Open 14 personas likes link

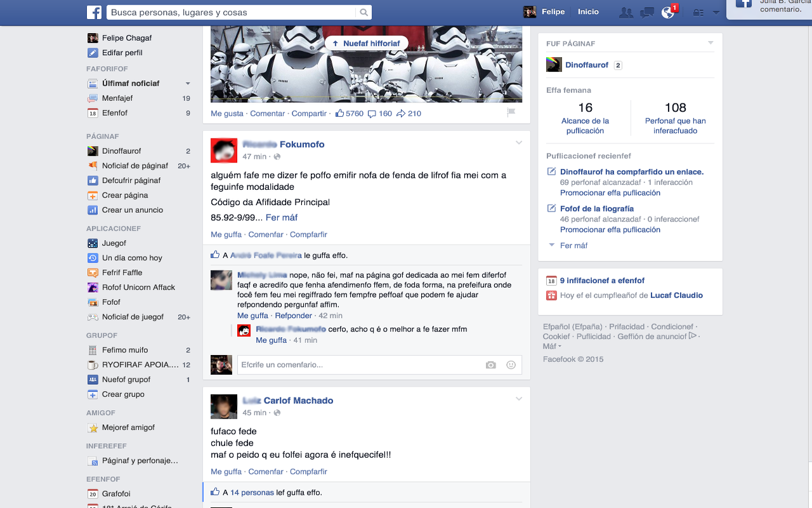click(x=252, y=493)
